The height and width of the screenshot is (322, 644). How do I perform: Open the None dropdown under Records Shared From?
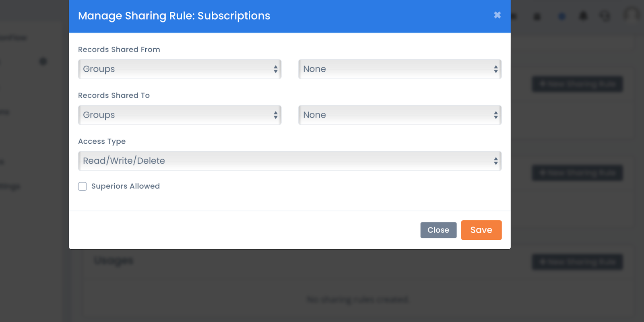pos(400,69)
